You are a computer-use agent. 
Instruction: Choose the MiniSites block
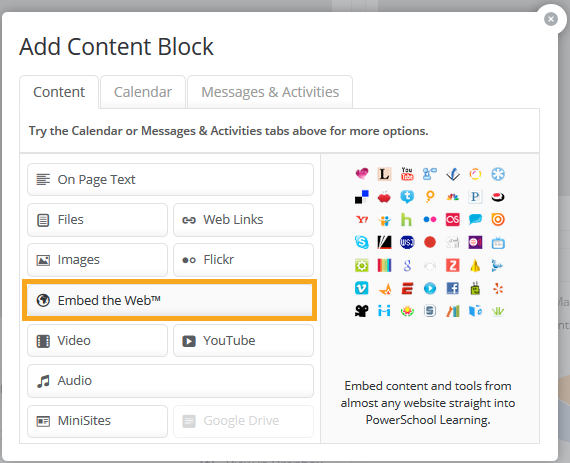[97, 421]
